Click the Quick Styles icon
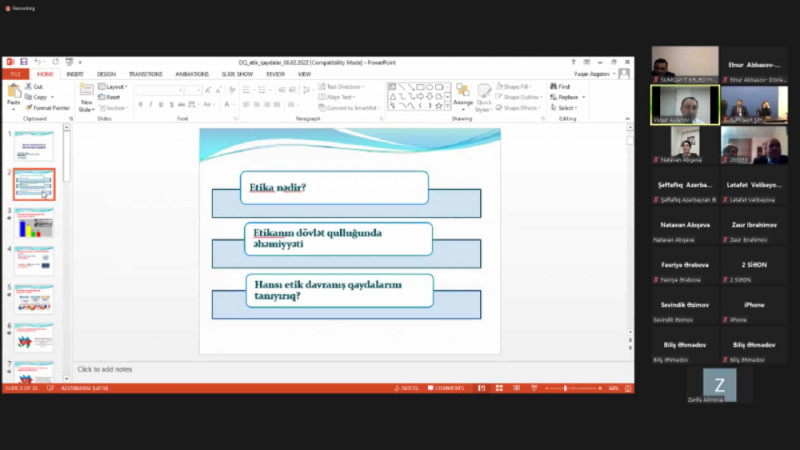 point(483,97)
